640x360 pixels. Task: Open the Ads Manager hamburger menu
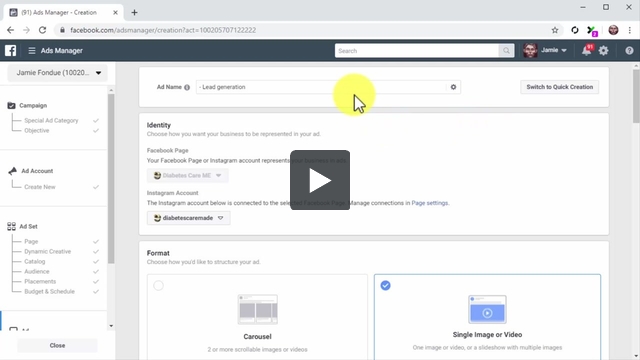(x=32, y=51)
